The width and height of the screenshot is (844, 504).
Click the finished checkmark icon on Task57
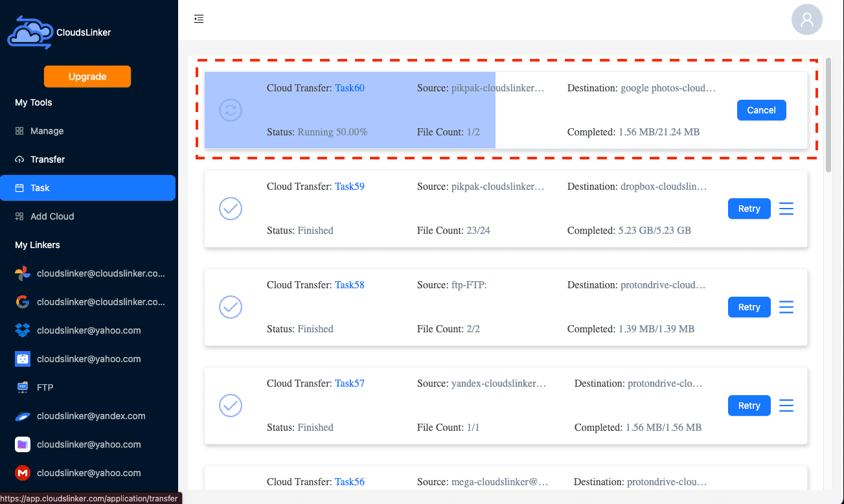tap(231, 406)
